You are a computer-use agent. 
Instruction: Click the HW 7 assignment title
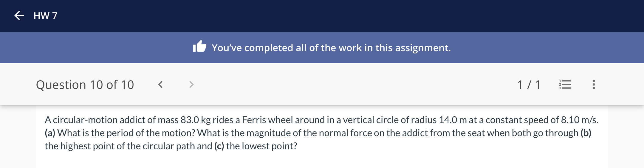pos(45,15)
